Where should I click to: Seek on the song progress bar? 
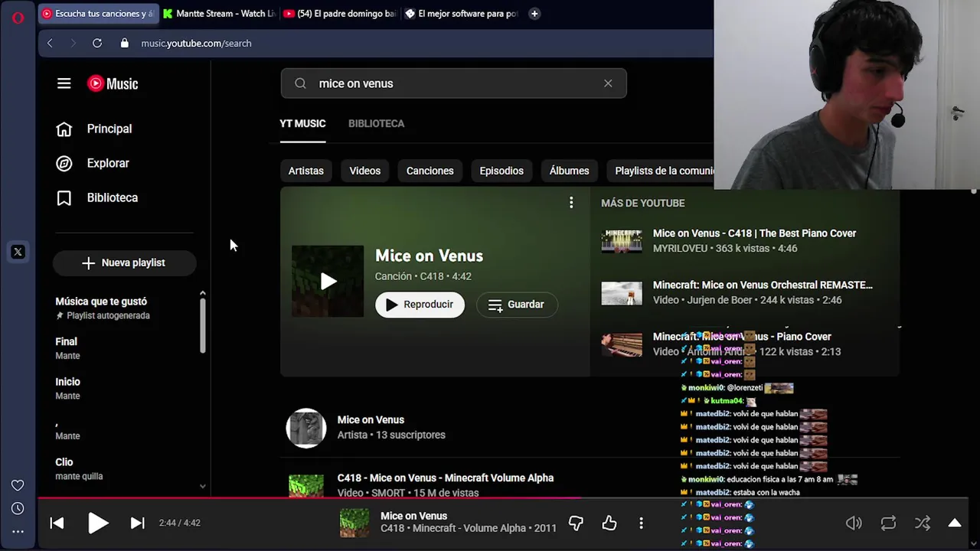pyautogui.click(x=502, y=498)
